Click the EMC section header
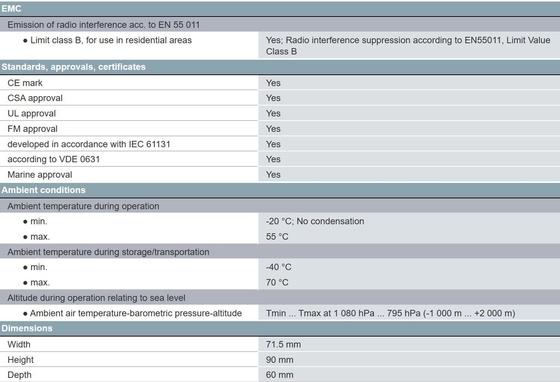 (x=280, y=9)
